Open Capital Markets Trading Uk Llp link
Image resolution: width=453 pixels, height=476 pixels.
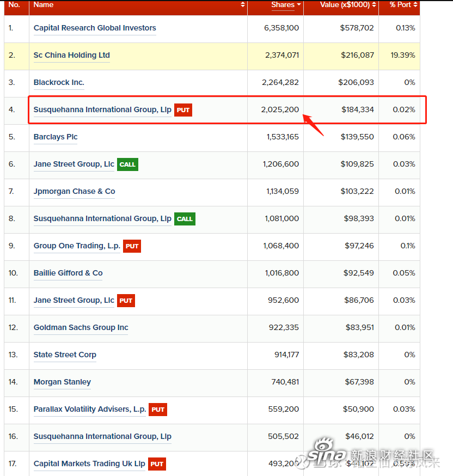[x=89, y=463]
